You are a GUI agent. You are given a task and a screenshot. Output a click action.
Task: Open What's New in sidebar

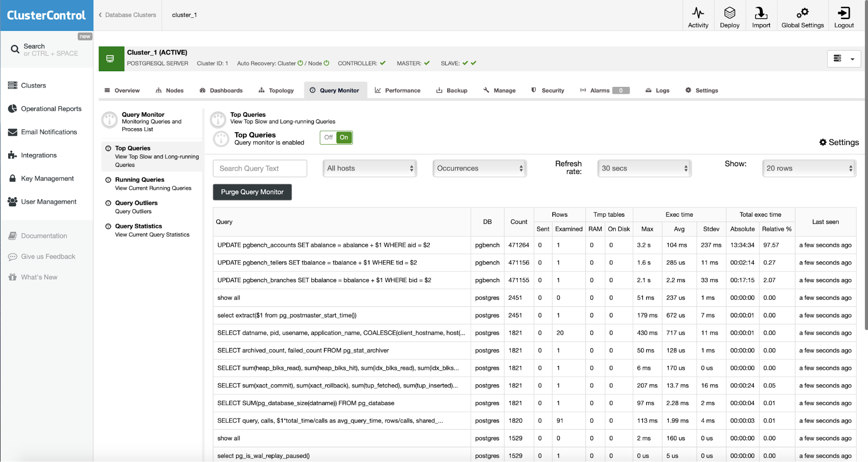(x=39, y=277)
